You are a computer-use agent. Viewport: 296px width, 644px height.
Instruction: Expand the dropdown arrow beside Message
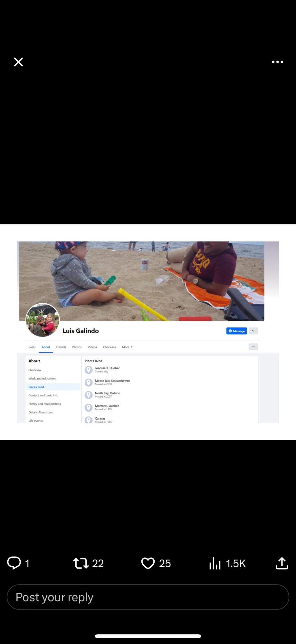point(253,331)
